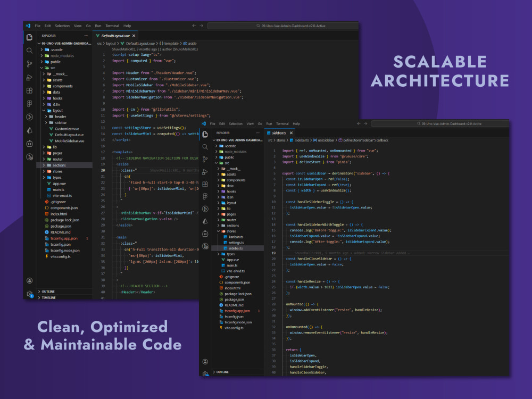
Task: Open the Explorer view in the back window
Action: 29,37
